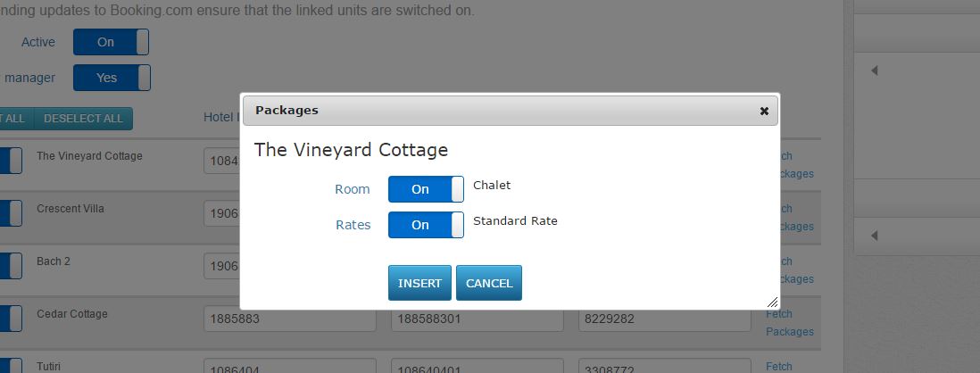The image size is (980, 373).
Task: Click the input field containing 8229282
Action: tap(665, 319)
